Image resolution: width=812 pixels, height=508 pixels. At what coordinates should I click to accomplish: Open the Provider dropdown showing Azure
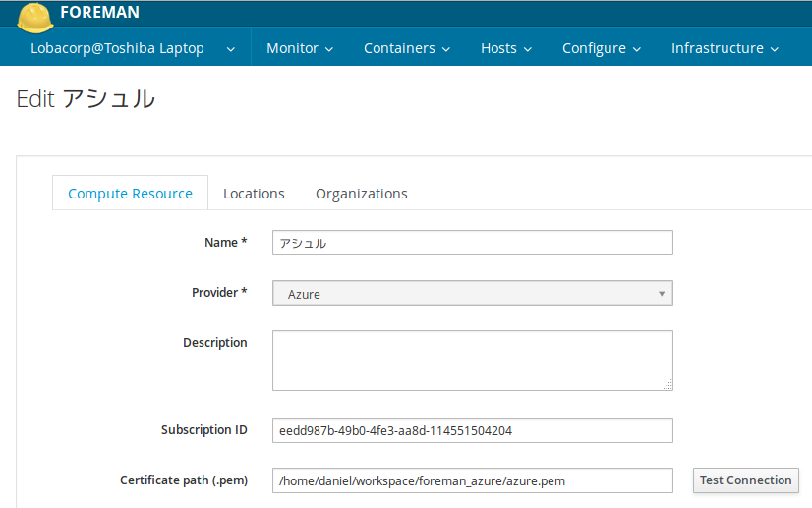pos(472,293)
